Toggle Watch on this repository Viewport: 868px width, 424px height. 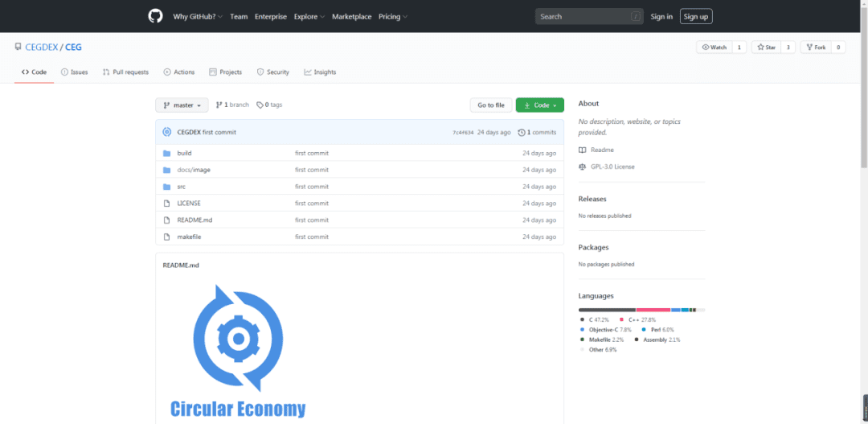coord(714,47)
